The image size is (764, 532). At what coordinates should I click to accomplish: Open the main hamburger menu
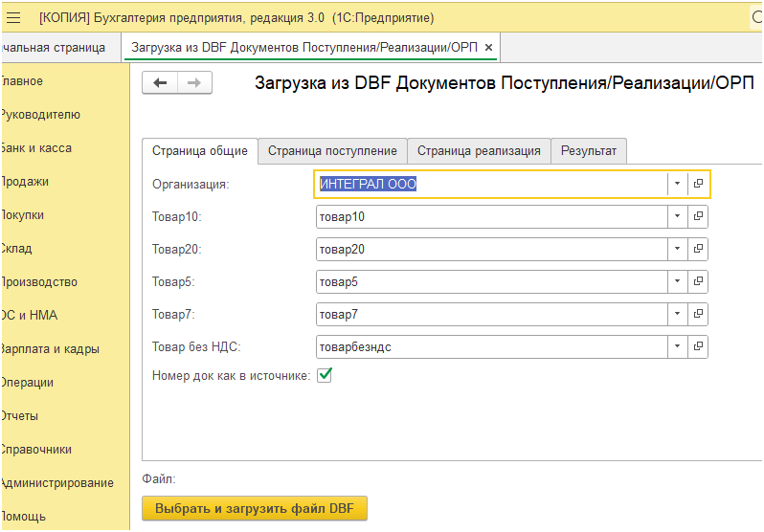point(13,18)
